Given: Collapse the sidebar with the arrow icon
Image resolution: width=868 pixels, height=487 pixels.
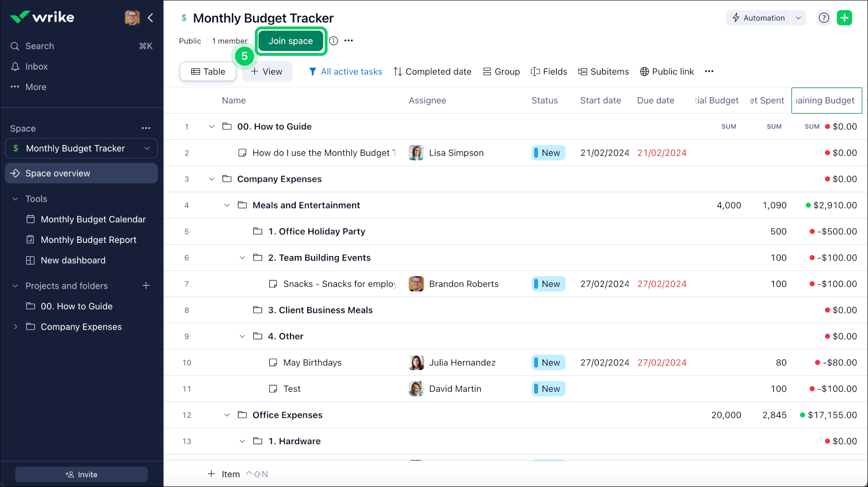Looking at the screenshot, I should pyautogui.click(x=150, y=18).
